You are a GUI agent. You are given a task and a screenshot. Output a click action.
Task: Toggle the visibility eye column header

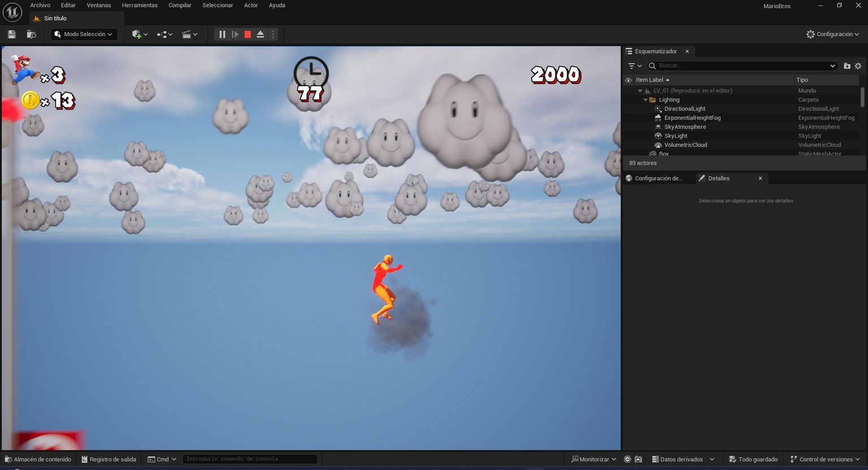(x=628, y=80)
